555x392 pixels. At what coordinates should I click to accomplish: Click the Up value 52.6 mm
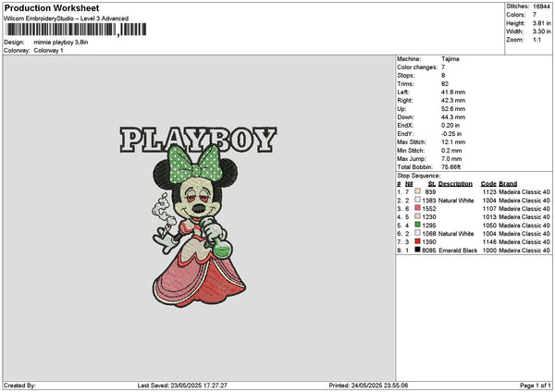(453, 109)
